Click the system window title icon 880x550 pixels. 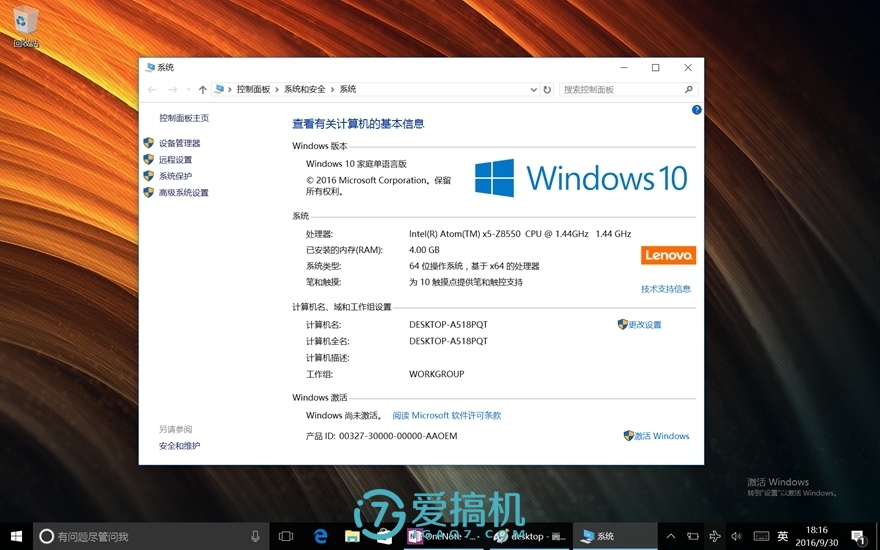click(149, 67)
